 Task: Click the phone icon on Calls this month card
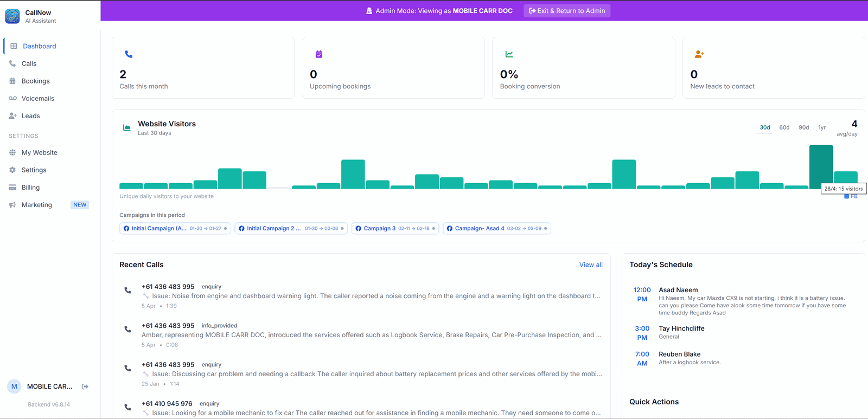click(129, 54)
